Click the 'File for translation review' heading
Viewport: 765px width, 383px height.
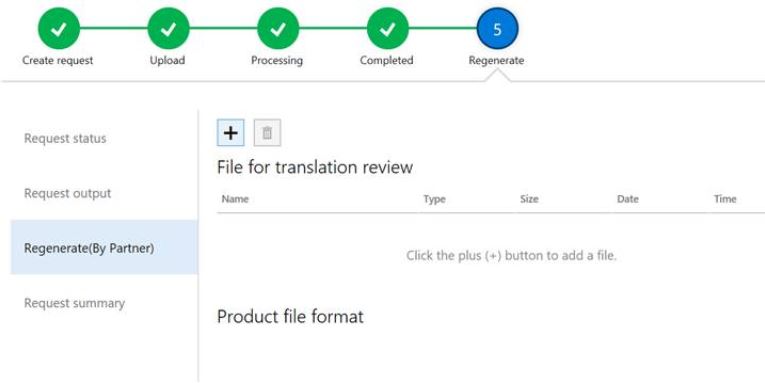[x=315, y=167]
